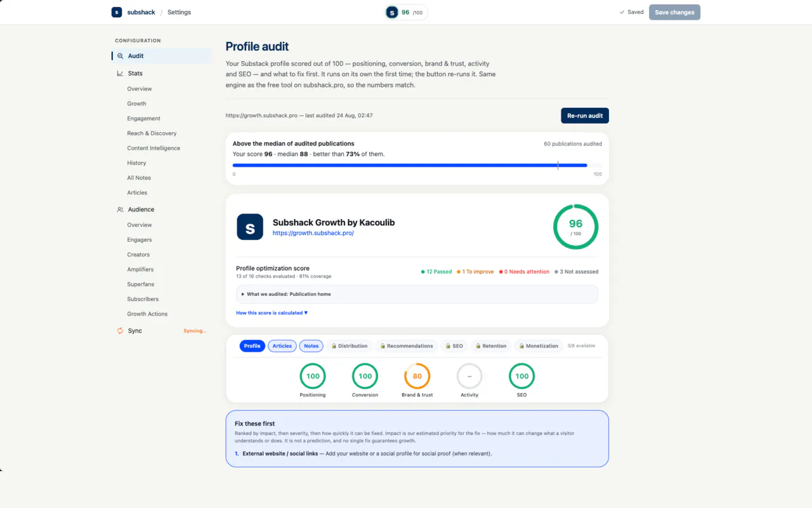Click the checkmark icon next to Saved
This screenshot has height=508, width=812.
point(622,12)
